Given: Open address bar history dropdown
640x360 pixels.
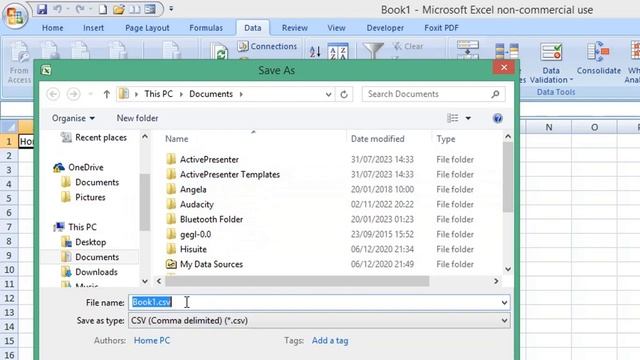Looking at the screenshot, I should [x=328, y=95].
